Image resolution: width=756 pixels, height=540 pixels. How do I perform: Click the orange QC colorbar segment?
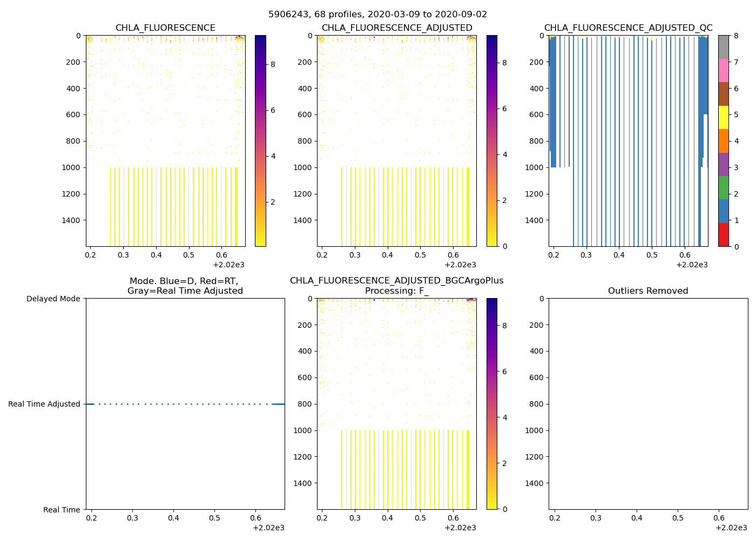tap(723, 141)
